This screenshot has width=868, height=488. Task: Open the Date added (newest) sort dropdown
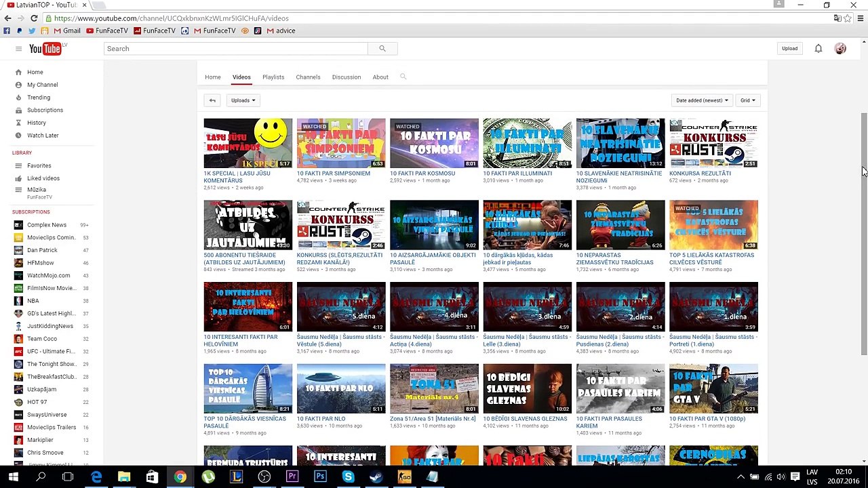tap(702, 100)
